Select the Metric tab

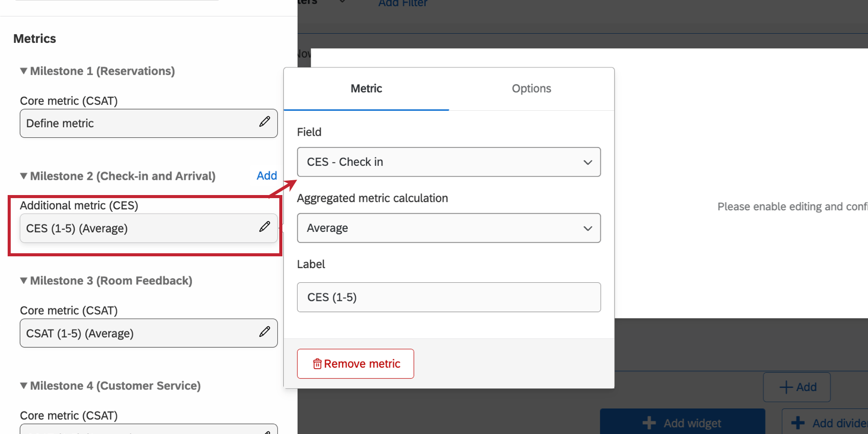[x=366, y=88]
